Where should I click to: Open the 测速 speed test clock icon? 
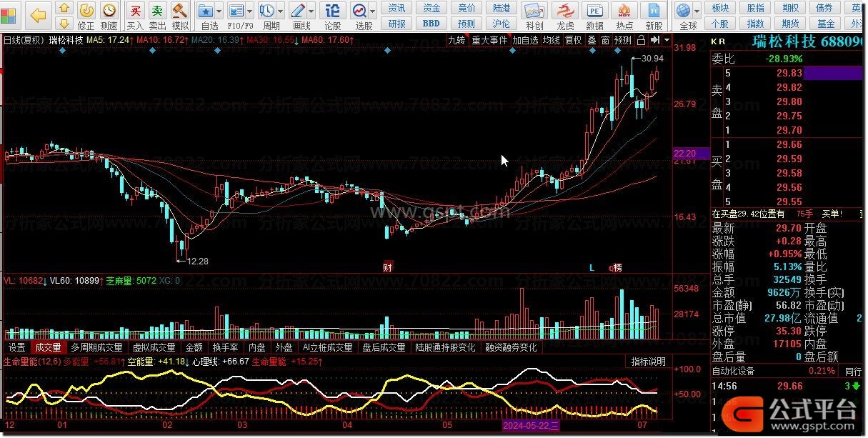(x=109, y=15)
